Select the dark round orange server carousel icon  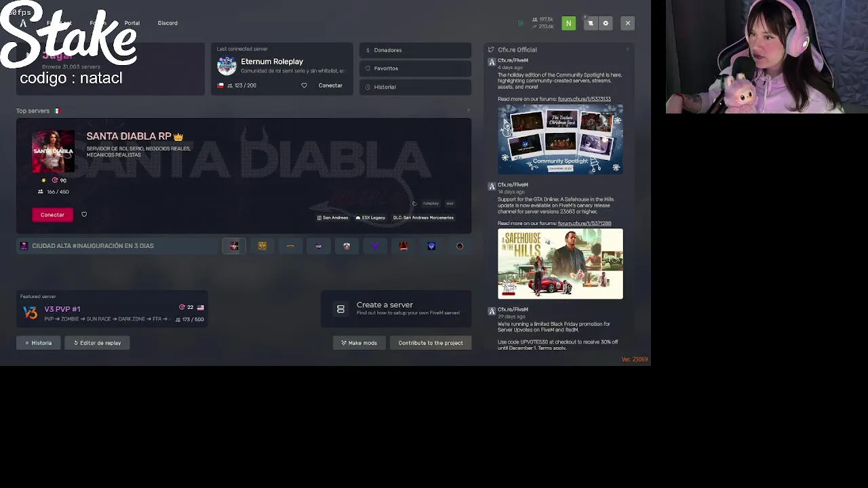tap(460, 246)
